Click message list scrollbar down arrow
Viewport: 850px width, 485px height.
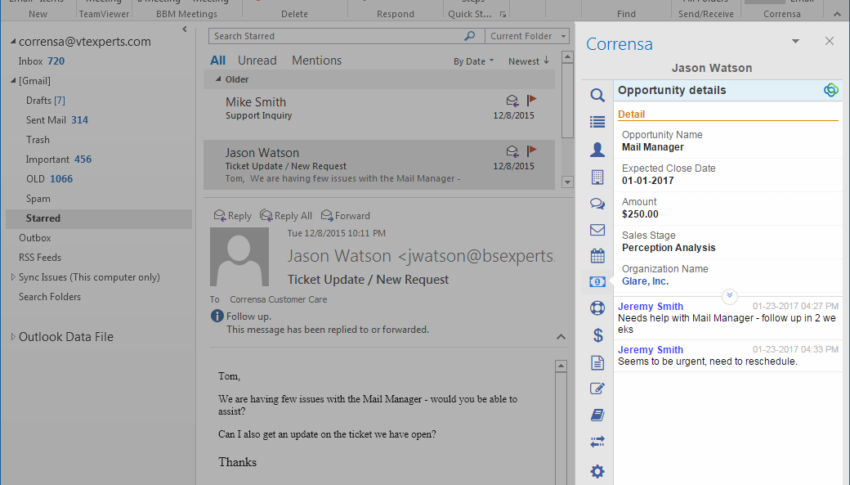coord(567,182)
